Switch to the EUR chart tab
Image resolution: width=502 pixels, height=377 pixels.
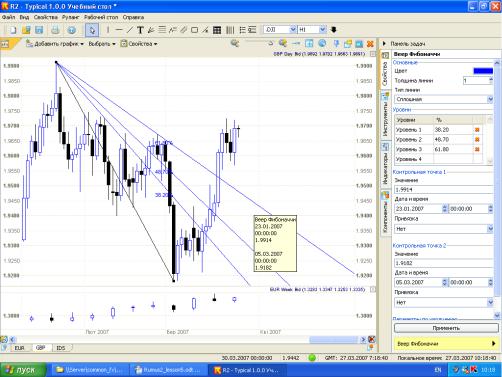point(19,348)
